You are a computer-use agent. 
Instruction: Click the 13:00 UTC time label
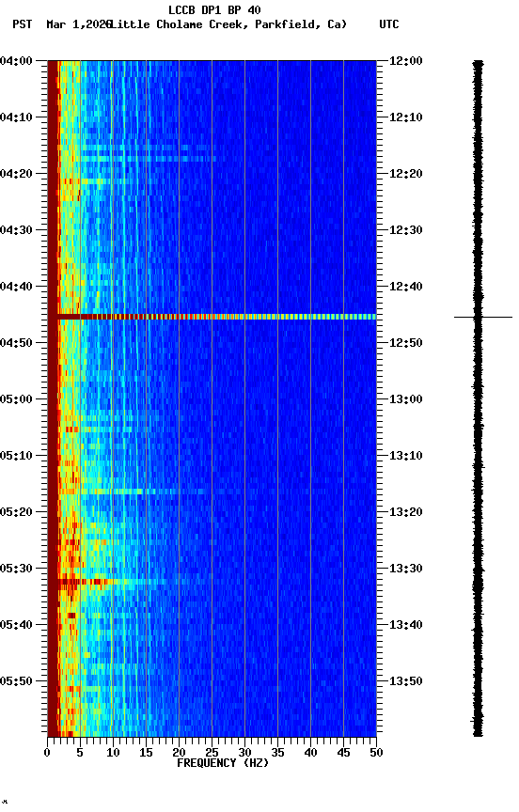[x=406, y=399]
